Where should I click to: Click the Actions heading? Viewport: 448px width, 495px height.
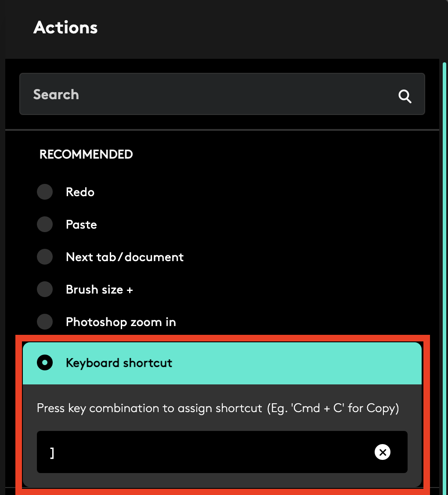point(65,27)
